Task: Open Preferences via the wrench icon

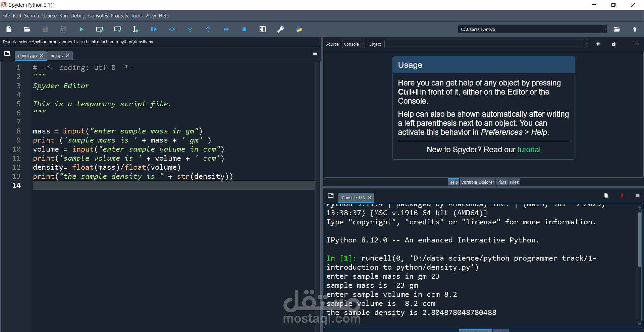Action: tap(281, 30)
